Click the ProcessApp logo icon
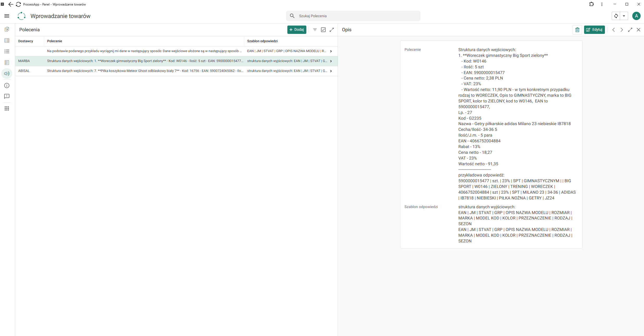Viewport: 644px width, 336px height. click(21, 16)
